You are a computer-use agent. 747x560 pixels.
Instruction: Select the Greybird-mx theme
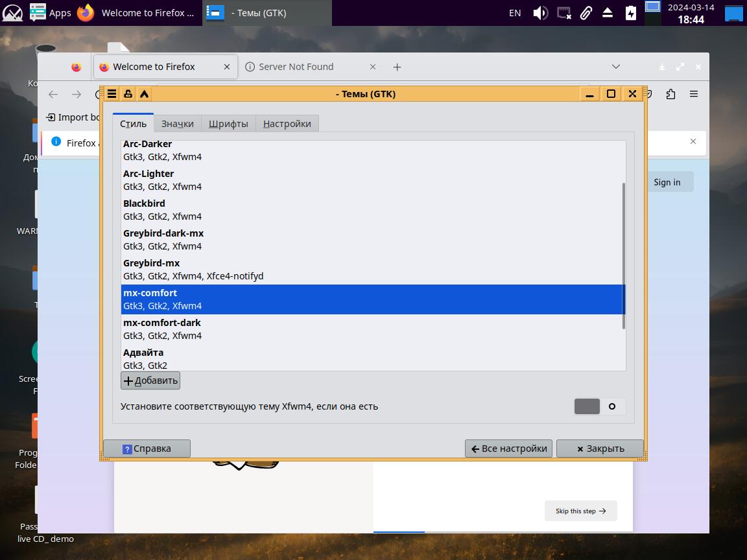(x=373, y=270)
